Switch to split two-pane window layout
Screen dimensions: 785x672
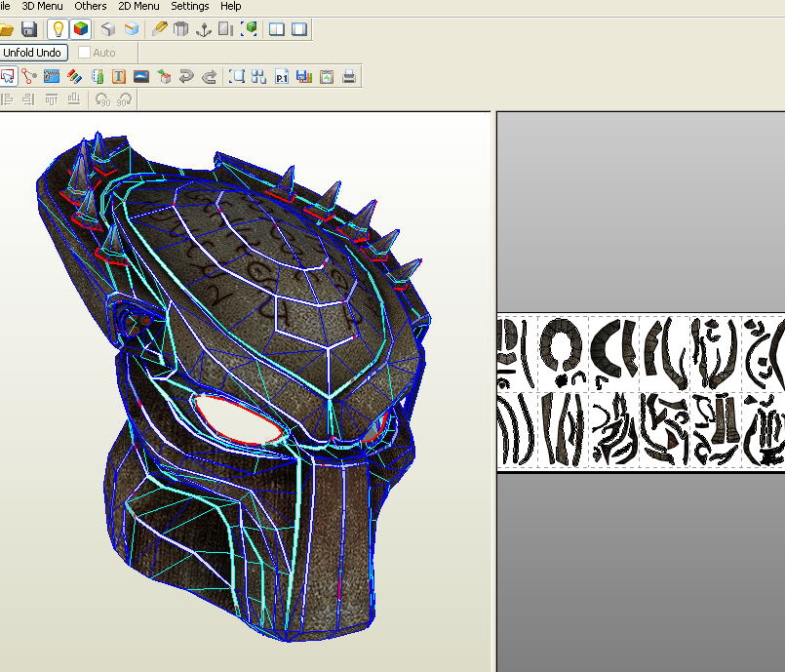pos(276,29)
